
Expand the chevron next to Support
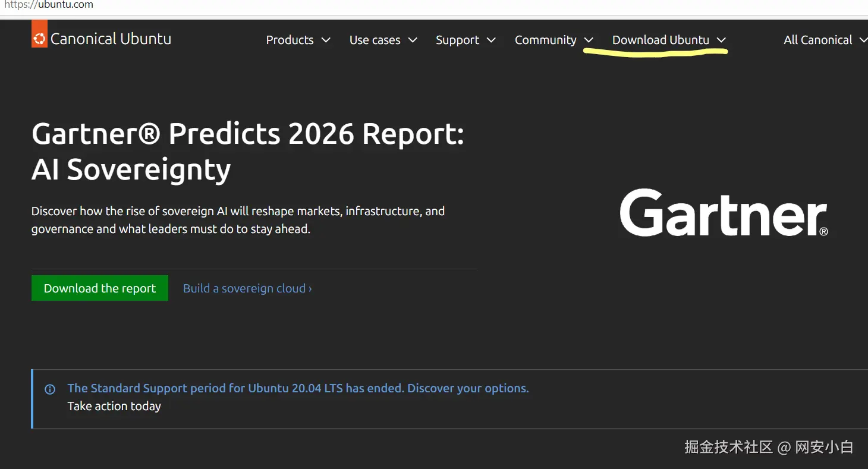click(x=491, y=40)
